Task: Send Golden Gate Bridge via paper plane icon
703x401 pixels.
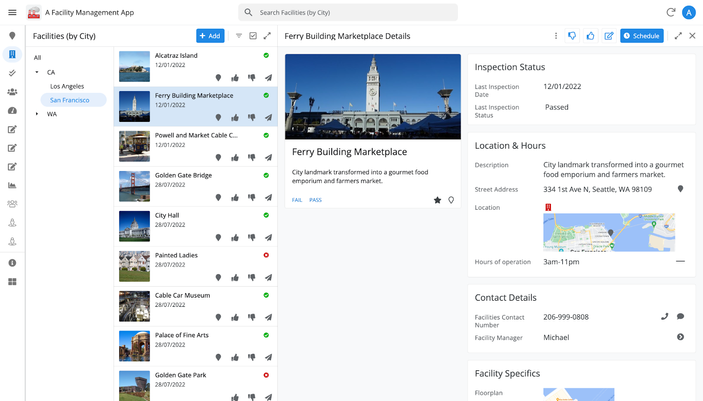Action: click(268, 197)
